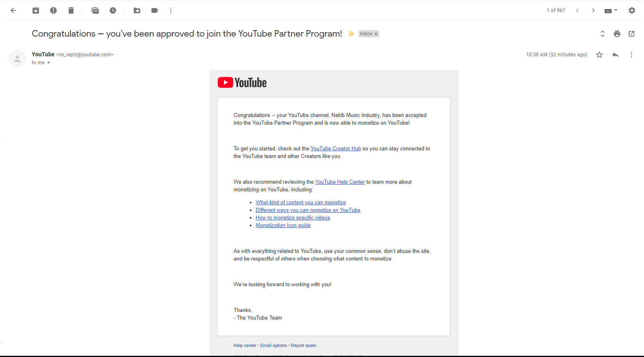This screenshot has height=357, width=644.
Task: Open the Monetization icon guide link
Action: [283, 226]
